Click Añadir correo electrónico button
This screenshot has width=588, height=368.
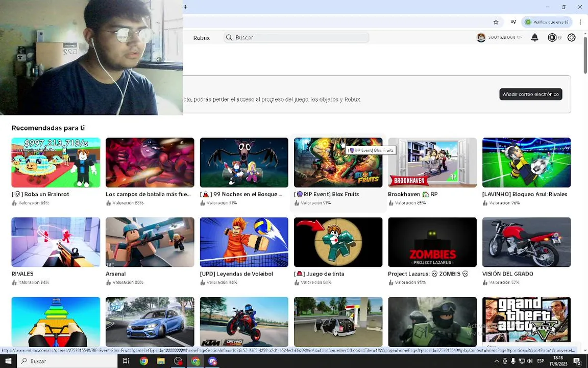(x=531, y=94)
